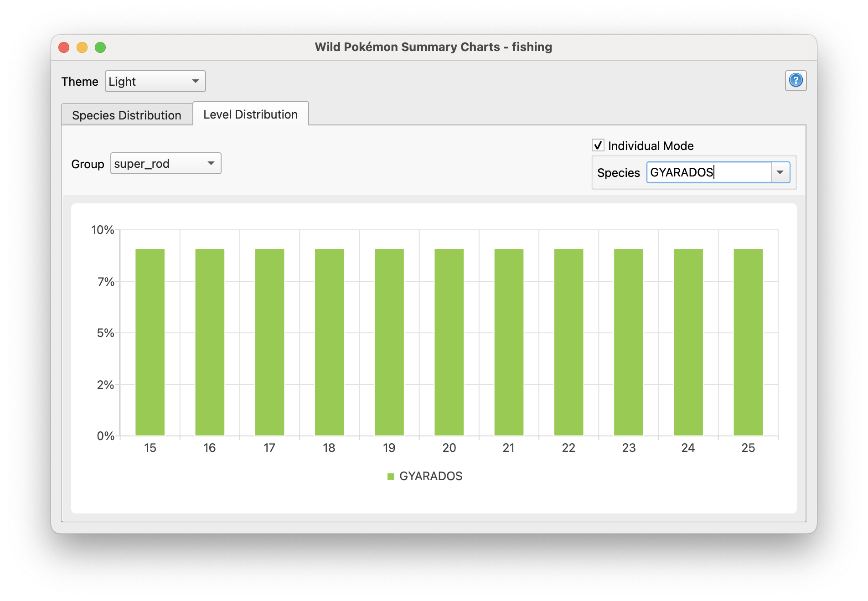Click the x-axis label 20

click(x=449, y=448)
